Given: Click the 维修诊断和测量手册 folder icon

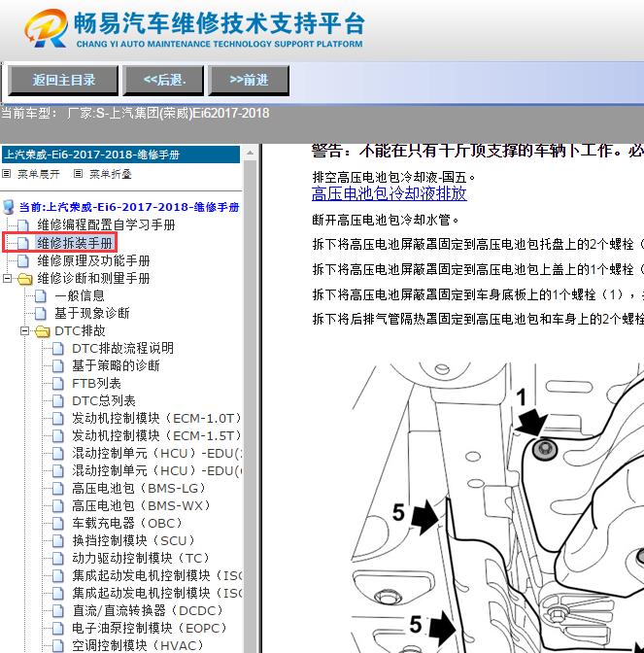Looking at the screenshot, I should click(25, 279).
